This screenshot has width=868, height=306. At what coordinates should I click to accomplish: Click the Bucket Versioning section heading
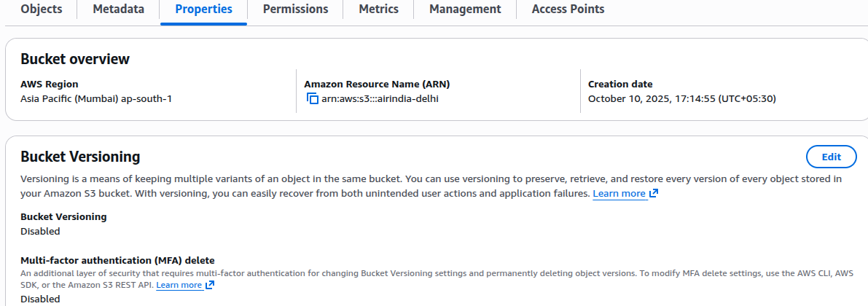[80, 157]
